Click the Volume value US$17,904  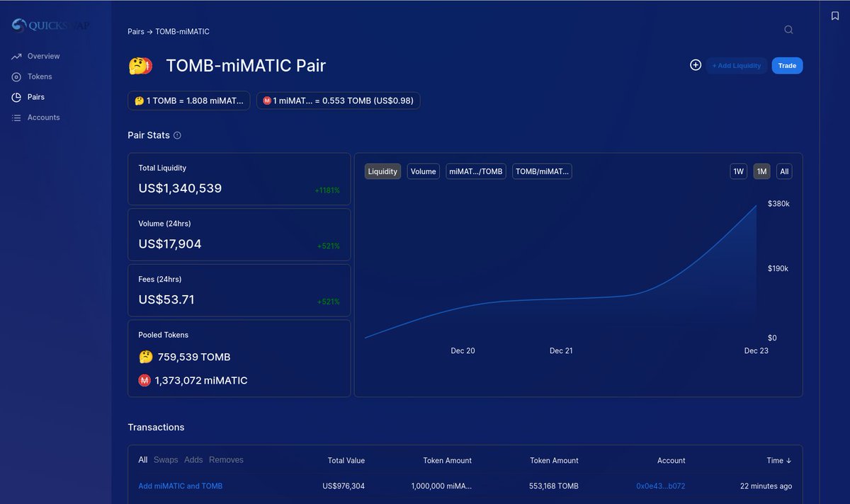click(x=170, y=244)
